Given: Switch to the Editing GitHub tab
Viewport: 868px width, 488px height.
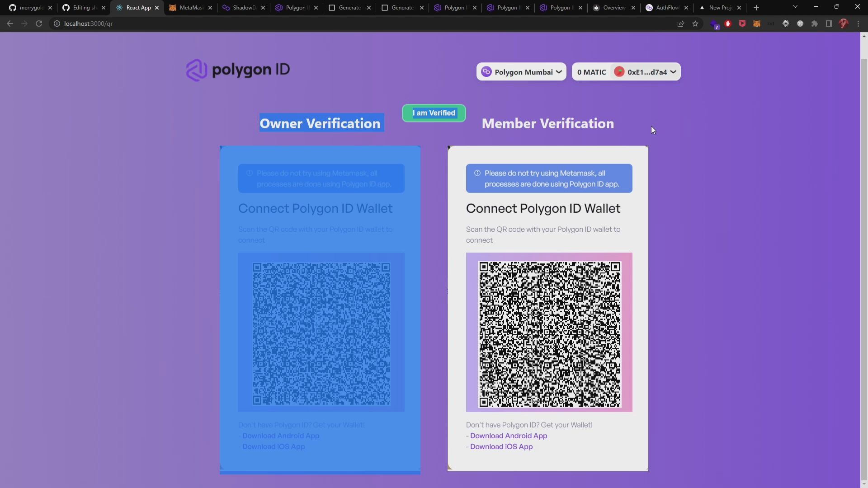Looking at the screenshot, I should click(x=84, y=8).
